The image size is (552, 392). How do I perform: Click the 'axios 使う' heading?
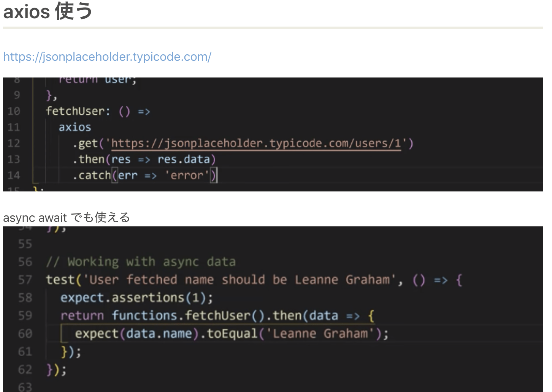pyautogui.click(x=48, y=11)
